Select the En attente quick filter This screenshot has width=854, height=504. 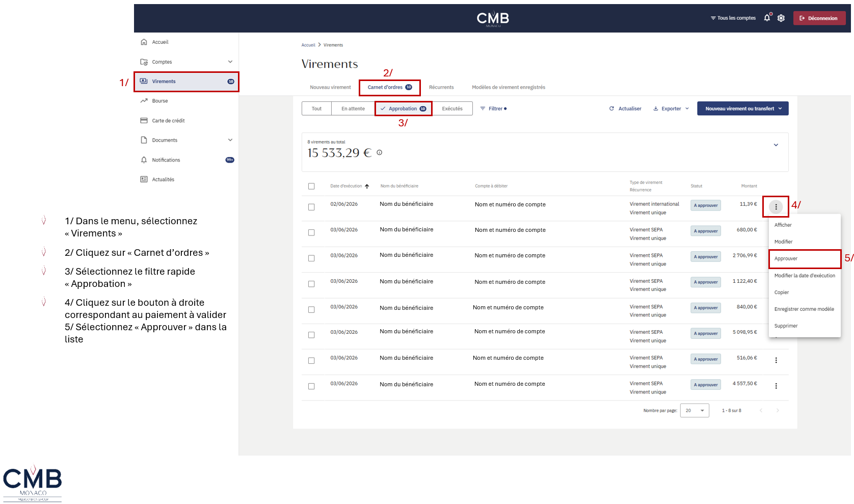coord(353,109)
